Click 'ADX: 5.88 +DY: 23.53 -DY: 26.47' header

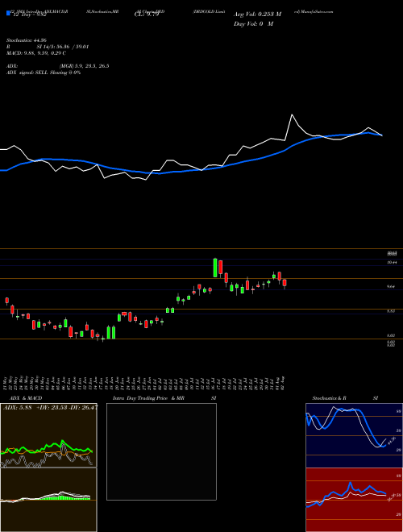(50, 408)
